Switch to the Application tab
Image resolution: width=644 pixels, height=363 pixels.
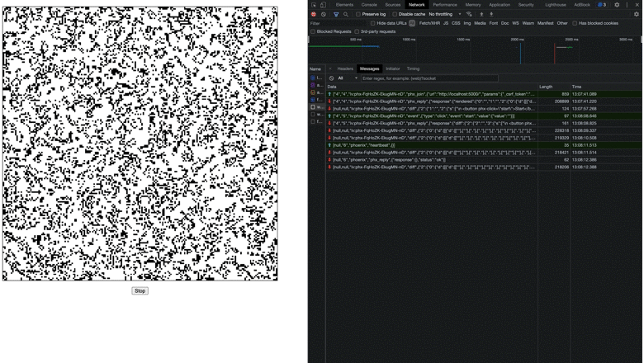[500, 5]
